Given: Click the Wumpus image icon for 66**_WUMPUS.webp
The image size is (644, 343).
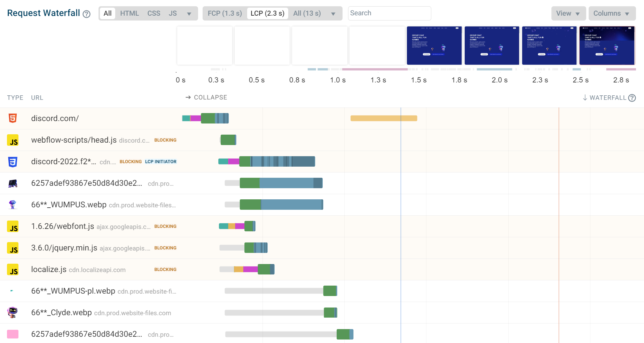Looking at the screenshot, I should pos(13,205).
